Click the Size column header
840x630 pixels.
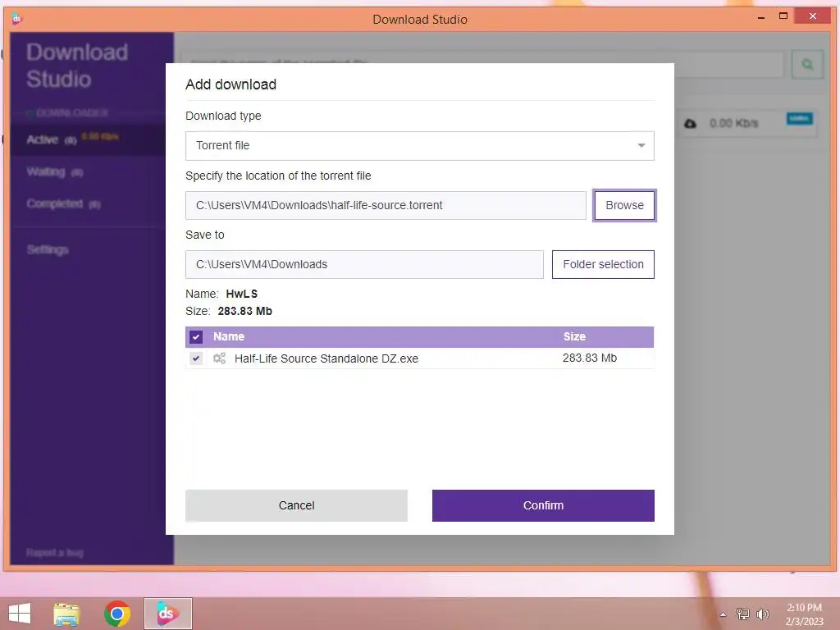[x=574, y=336]
